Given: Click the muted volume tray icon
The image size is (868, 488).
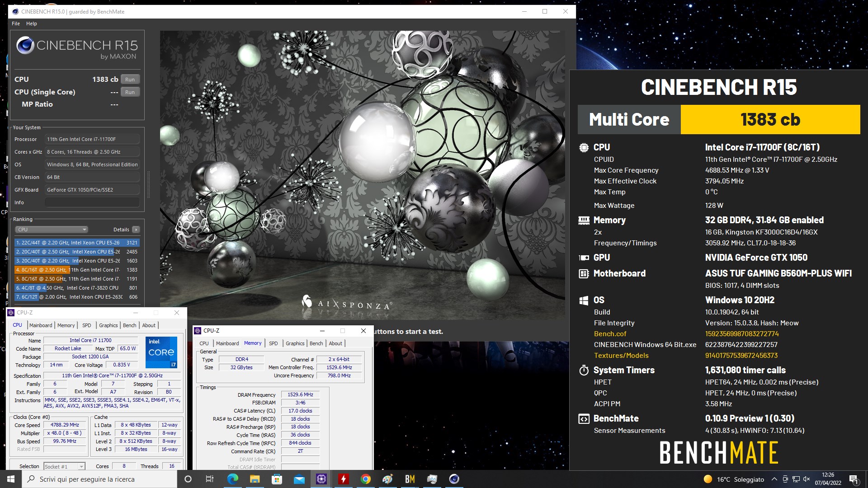Looking at the screenshot, I should tap(807, 479).
